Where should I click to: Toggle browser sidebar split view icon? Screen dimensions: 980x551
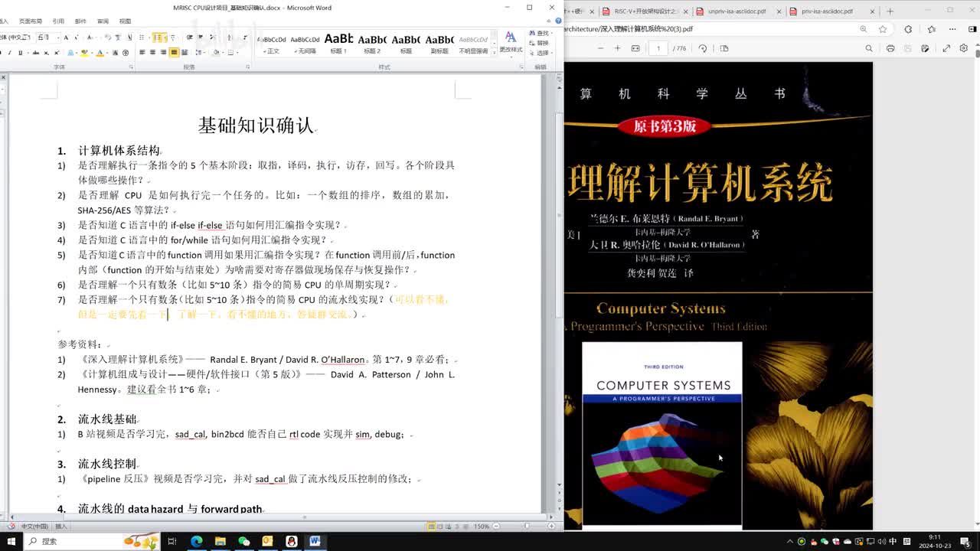point(972,29)
